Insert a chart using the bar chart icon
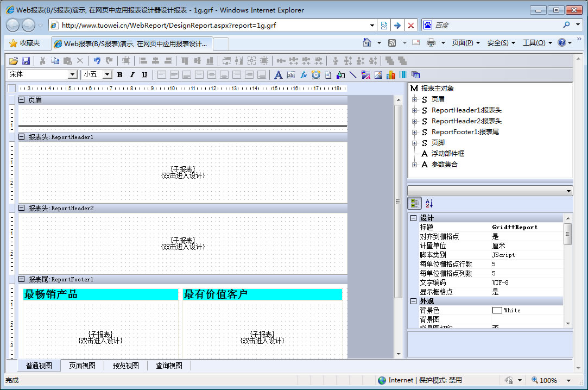Screen dimensions: 588x390 391,75
